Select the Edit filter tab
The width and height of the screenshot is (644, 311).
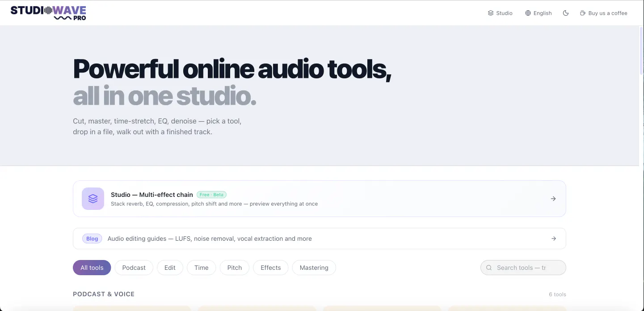pos(170,268)
